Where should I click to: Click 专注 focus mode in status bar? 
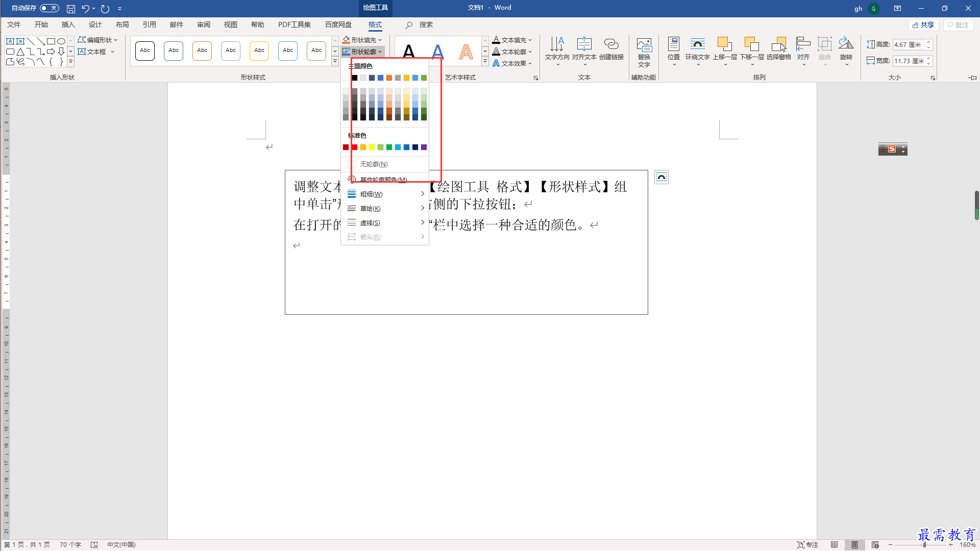pyautogui.click(x=807, y=545)
